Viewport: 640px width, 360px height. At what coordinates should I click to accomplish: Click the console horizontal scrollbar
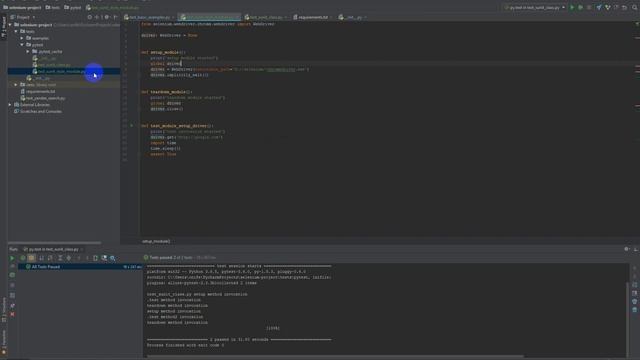(x=335, y=356)
